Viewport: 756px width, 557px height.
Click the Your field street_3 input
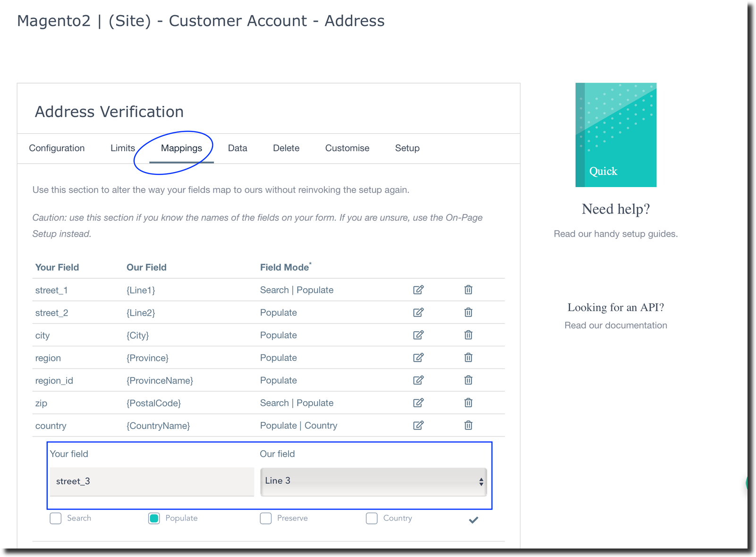click(x=152, y=481)
